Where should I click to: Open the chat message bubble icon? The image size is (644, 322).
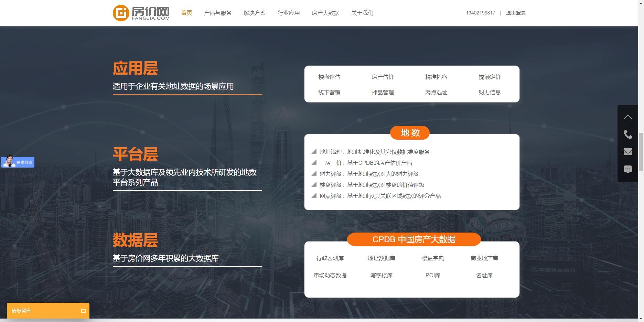coord(628,169)
